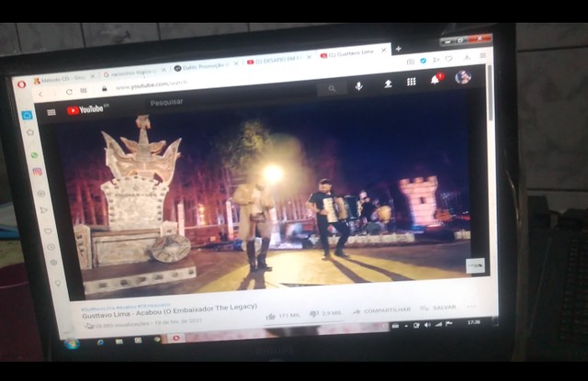The width and height of the screenshot is (588, 381).
Task: Close the Dafiti Promoção tab
Action: pos(236,63)
